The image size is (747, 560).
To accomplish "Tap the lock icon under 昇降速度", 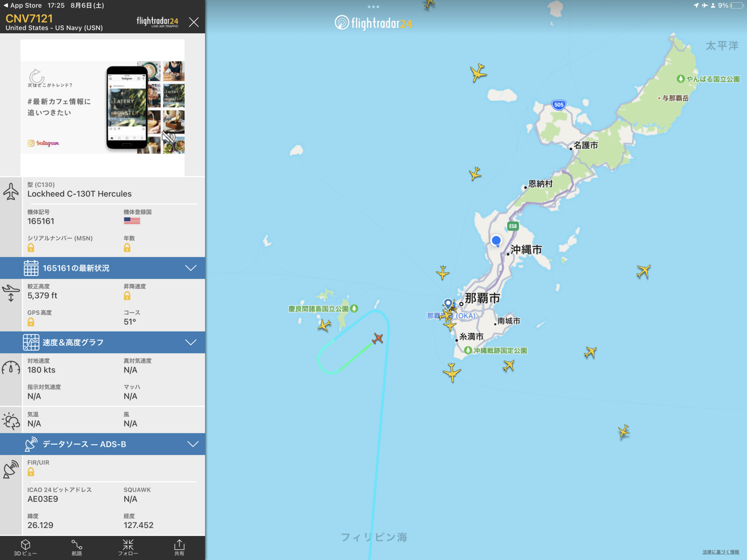I will tap(127, 296).
